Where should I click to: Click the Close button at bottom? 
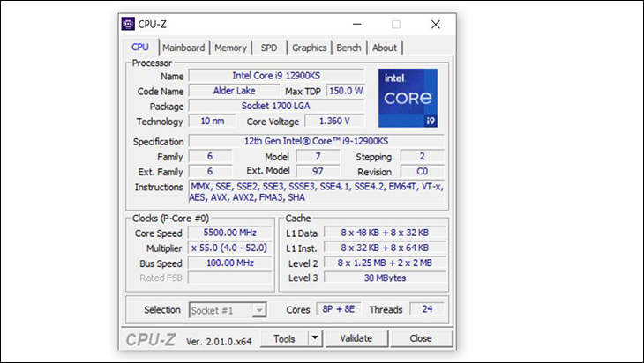pyautogui.click(x=421, y=338)
